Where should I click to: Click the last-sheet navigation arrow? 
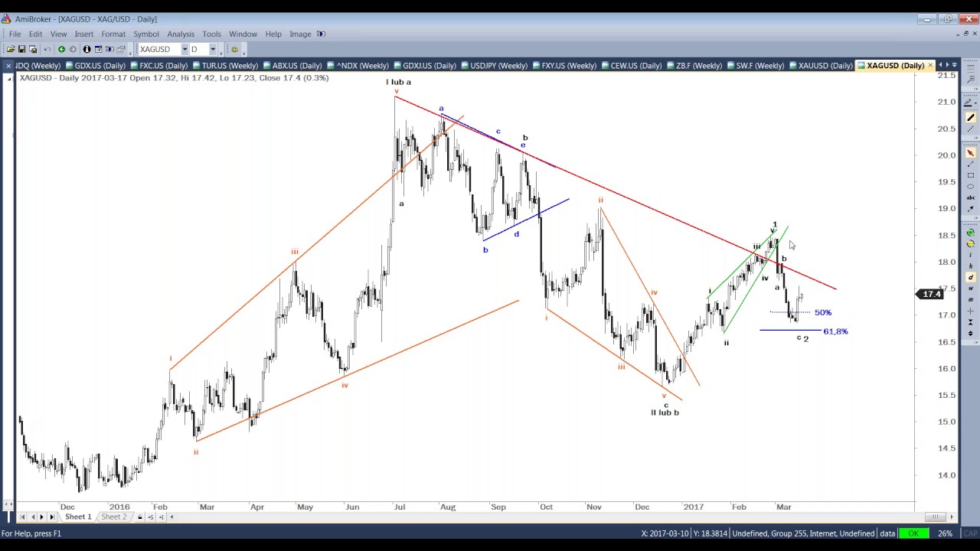pos(52,517)
